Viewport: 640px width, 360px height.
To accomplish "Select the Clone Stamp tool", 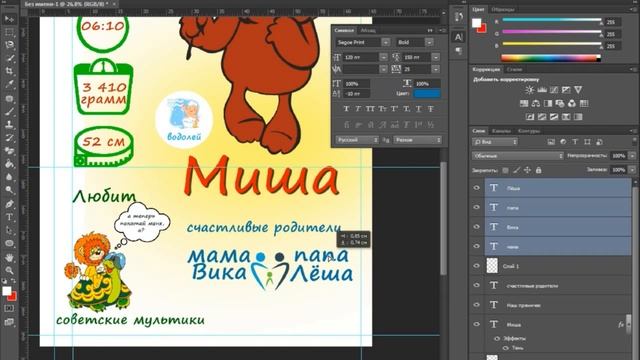I will [9, 124].
